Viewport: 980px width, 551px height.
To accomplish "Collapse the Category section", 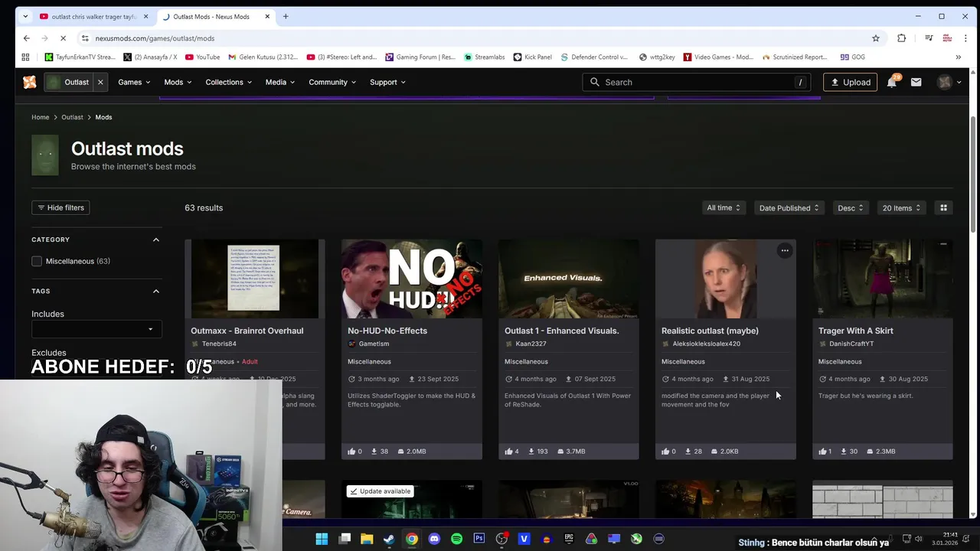I will coord(156,240).
